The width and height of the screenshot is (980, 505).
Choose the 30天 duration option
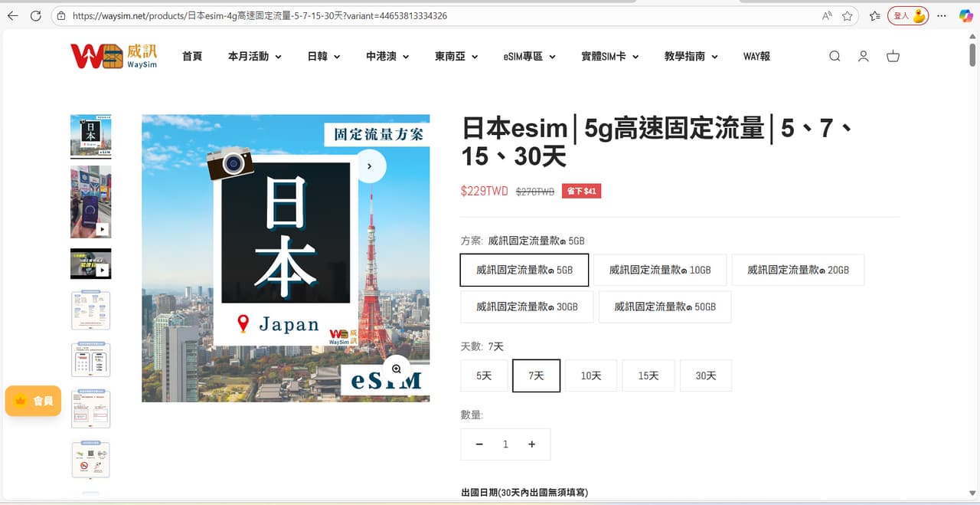tap(706, 375)
